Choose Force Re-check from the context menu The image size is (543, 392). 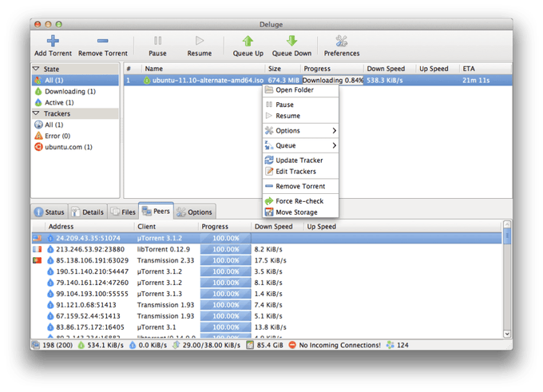(x=300, y=201)
